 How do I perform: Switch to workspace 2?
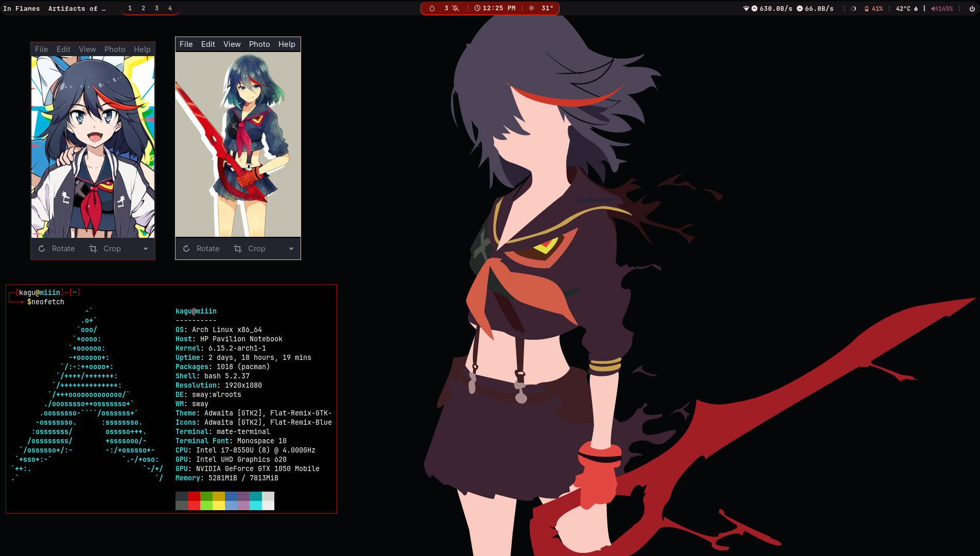click(x=143, y=8)
